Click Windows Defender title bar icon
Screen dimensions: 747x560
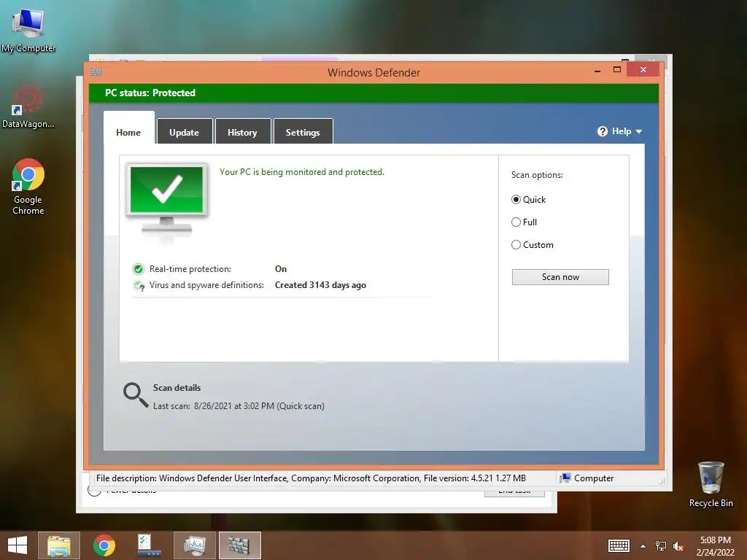tap(96, 71)
